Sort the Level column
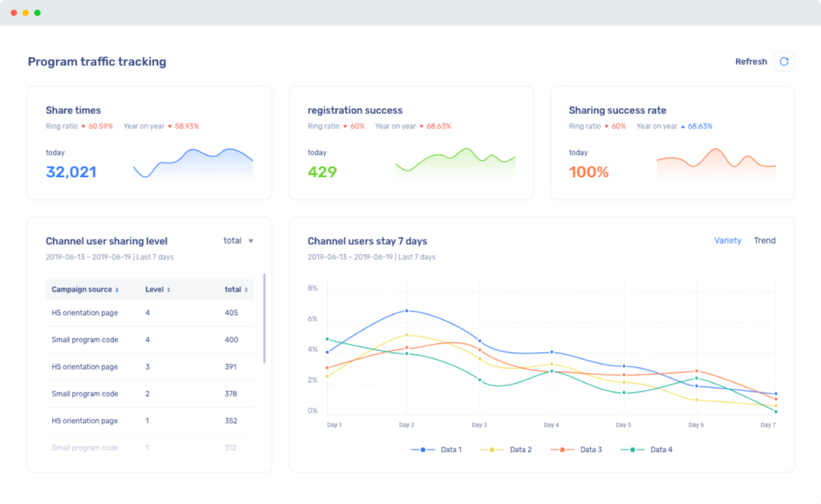 pyautogui.click(x=168, y=289)
